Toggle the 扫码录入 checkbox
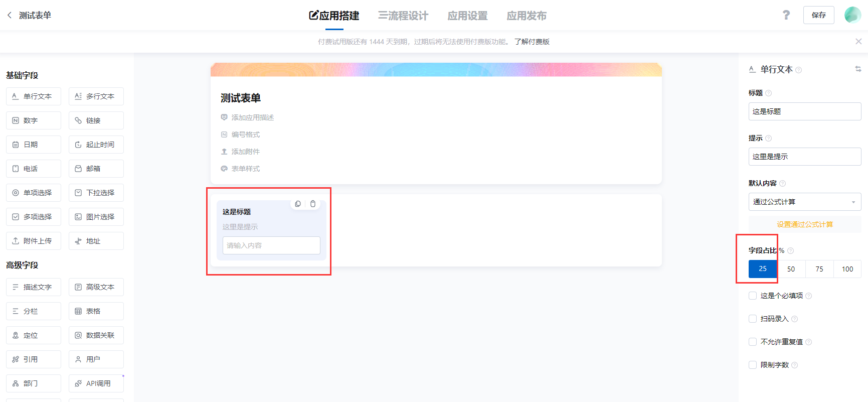This screenshot has height=402, width=868. coord(753,319)
